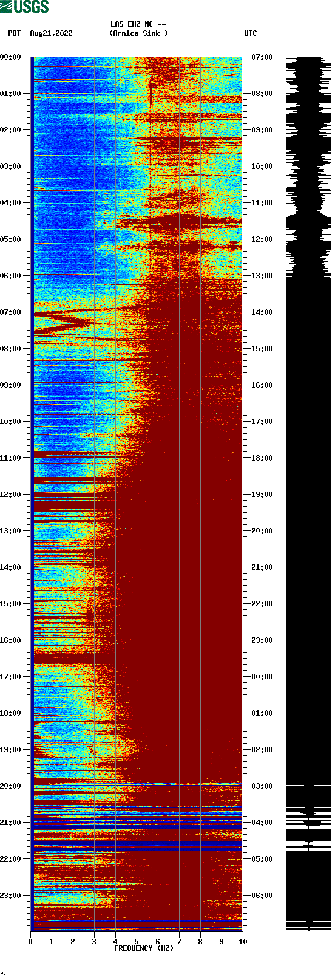
Task: Click the 20:00 UTC time label
Action: (262, 531)
